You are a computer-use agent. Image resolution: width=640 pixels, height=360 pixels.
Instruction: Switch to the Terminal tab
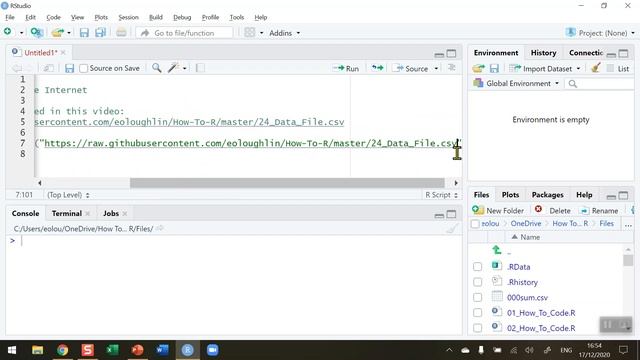pos(67,213)
